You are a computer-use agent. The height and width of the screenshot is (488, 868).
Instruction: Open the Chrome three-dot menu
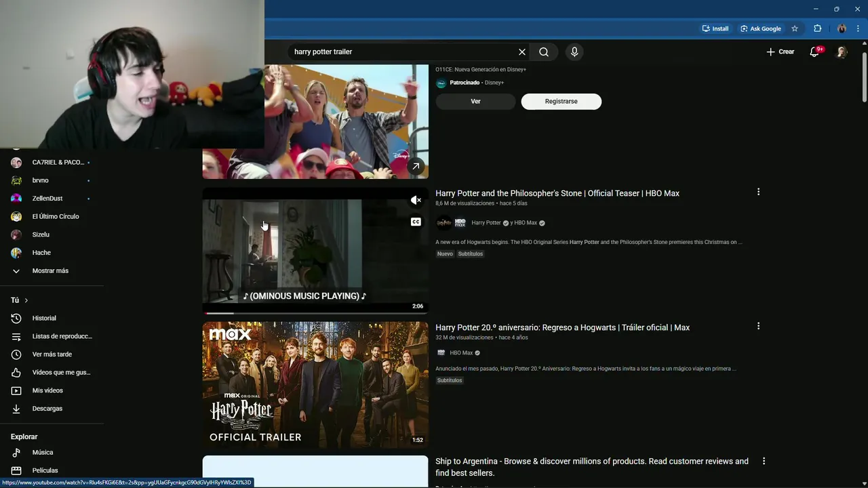tap(858, 28)
